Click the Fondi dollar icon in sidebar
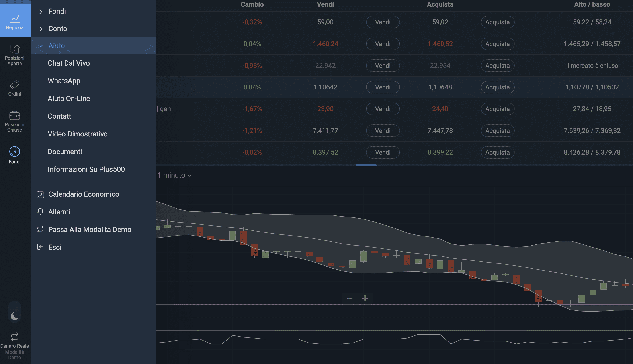 [14, 151]
